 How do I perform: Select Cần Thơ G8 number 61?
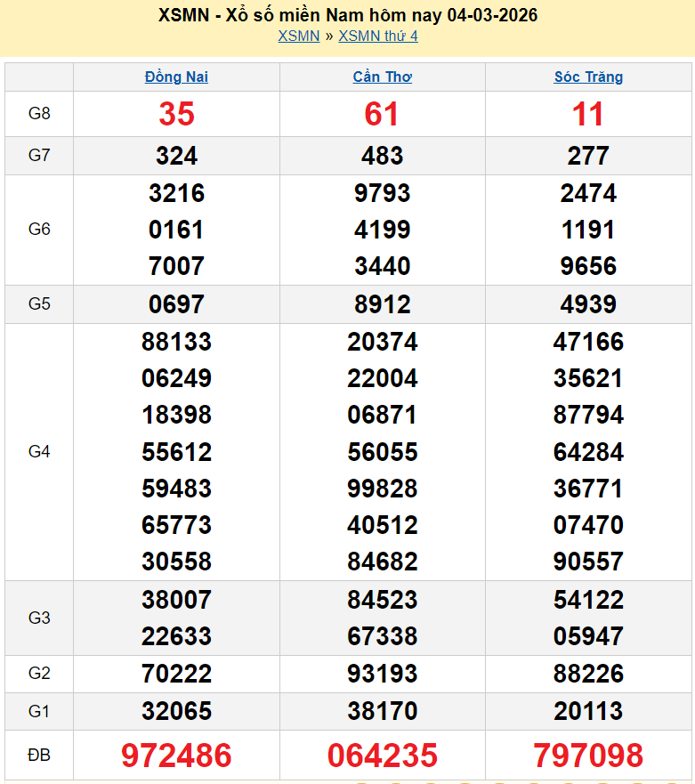point(382,114)
